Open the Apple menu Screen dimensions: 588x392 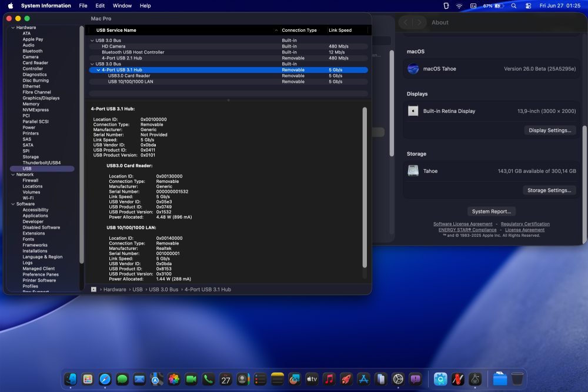click(11, 6)
